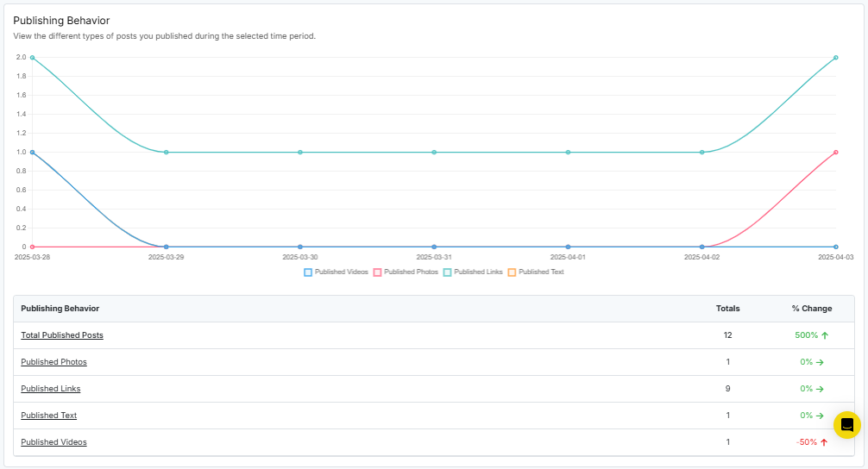Open the yellow chat widget icon
Viewport: 868px width, 469px height.
[847, 425]
